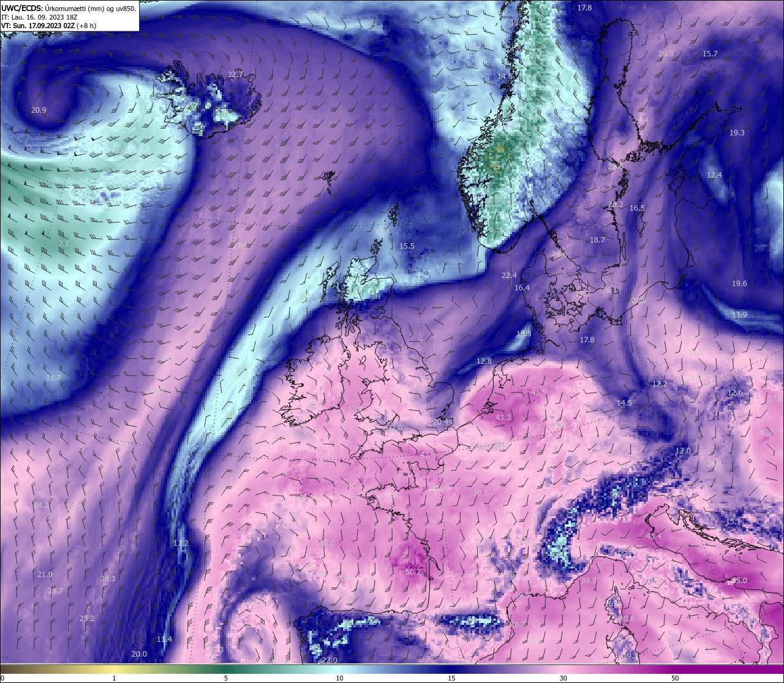Click the colour scale label 15
Screen dimensions: 784x683
pos(451,678)
